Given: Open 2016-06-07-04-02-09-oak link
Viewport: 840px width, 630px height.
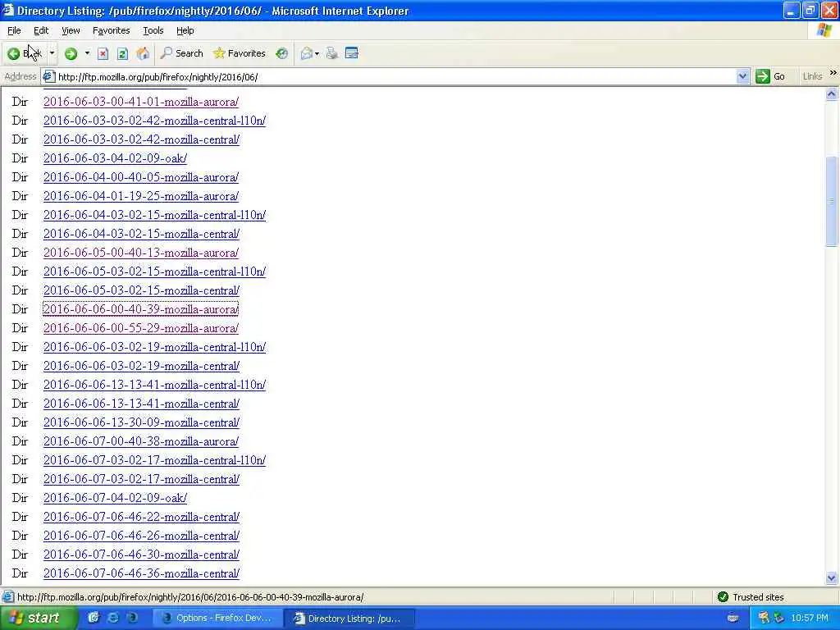Looking at the screenshot, I should click(x=115, y=498).
